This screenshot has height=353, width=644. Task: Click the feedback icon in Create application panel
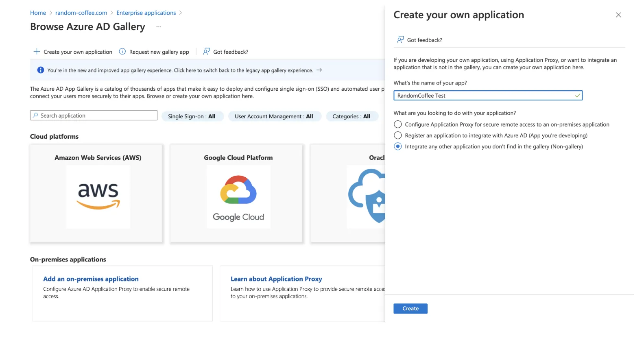(x=400, y=39)
